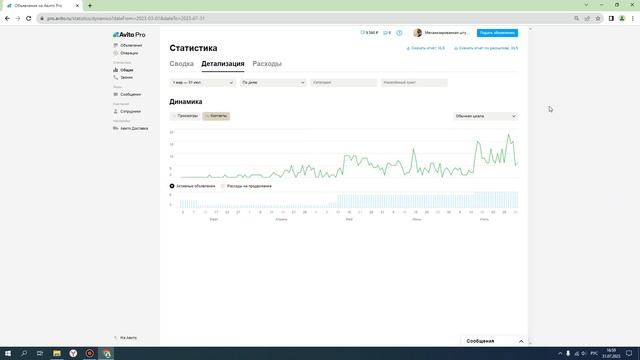
Task: Click the browser back arrow
Action: [x=7, y=18]
